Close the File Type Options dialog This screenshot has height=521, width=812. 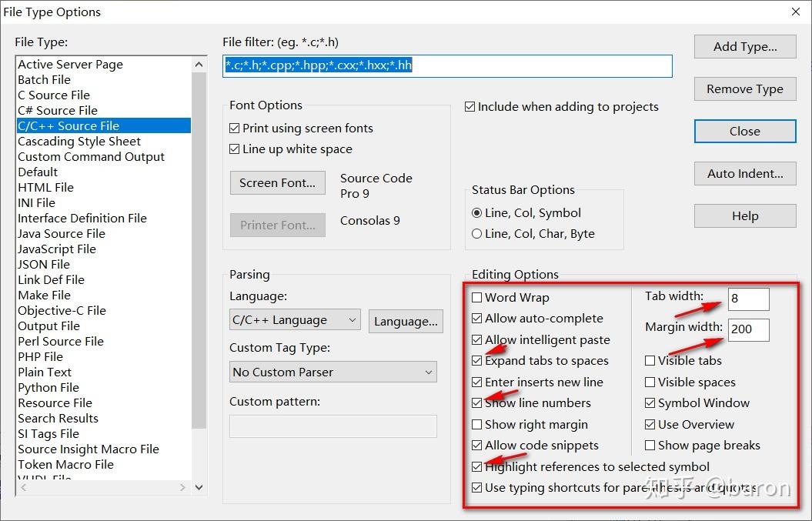point(744,132)
